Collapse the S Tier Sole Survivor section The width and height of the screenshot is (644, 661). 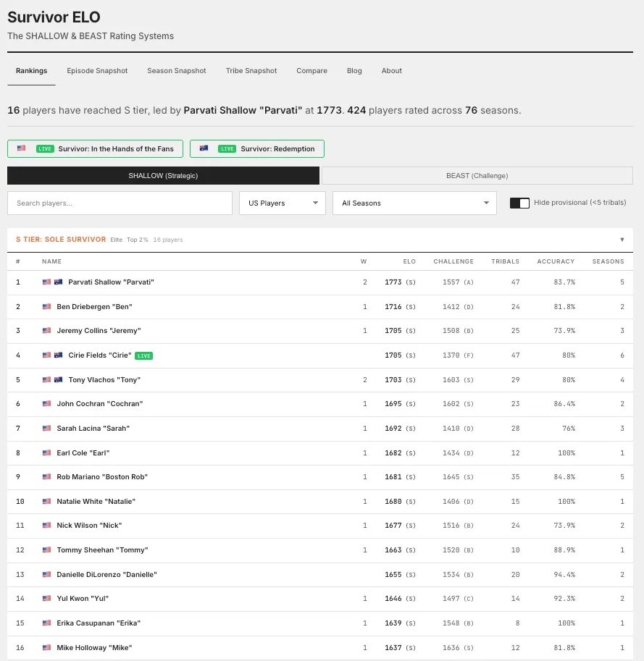[x=622, y=240]
